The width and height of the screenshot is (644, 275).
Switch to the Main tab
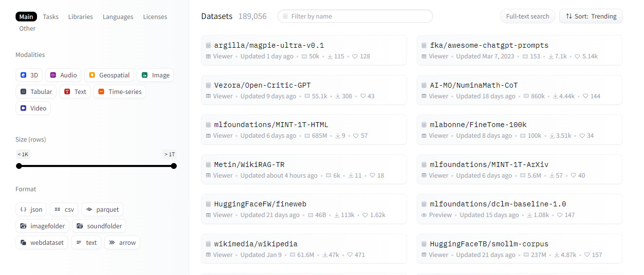(x=26, y=17)
